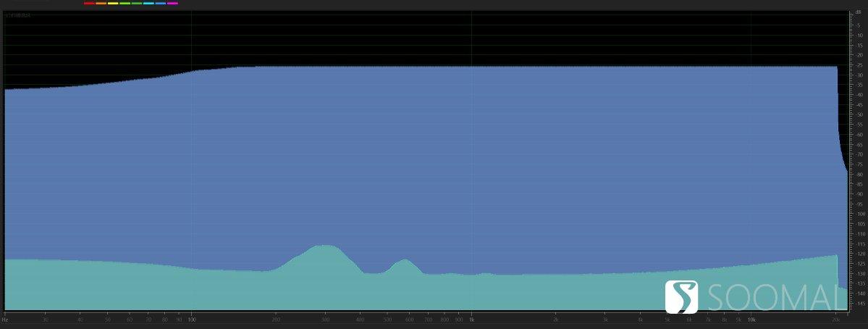
Task: Click the 100 label on frequency axis
Action: 192,320
